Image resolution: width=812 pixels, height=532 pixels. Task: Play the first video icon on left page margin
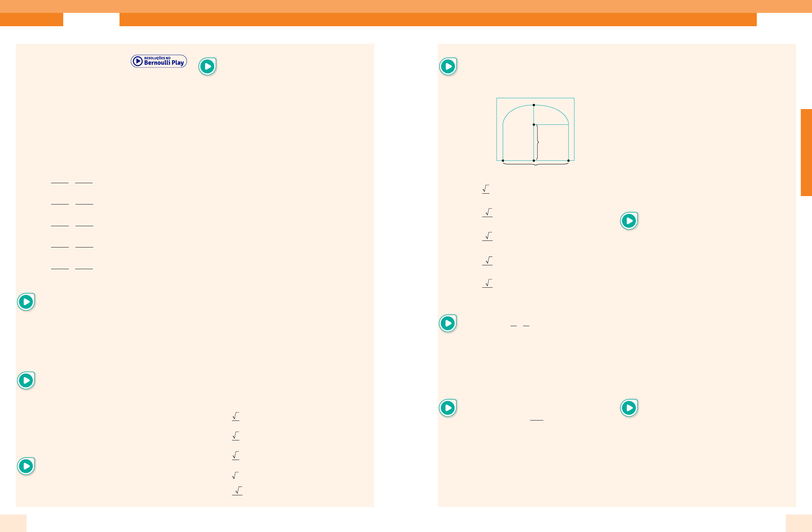pos(26,302)
